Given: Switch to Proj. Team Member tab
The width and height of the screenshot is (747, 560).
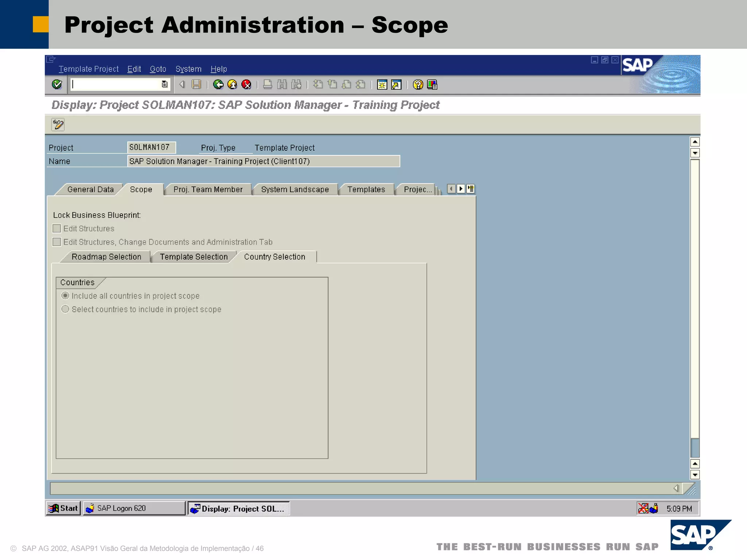Looking at the screenshot, I should point(208,190).
